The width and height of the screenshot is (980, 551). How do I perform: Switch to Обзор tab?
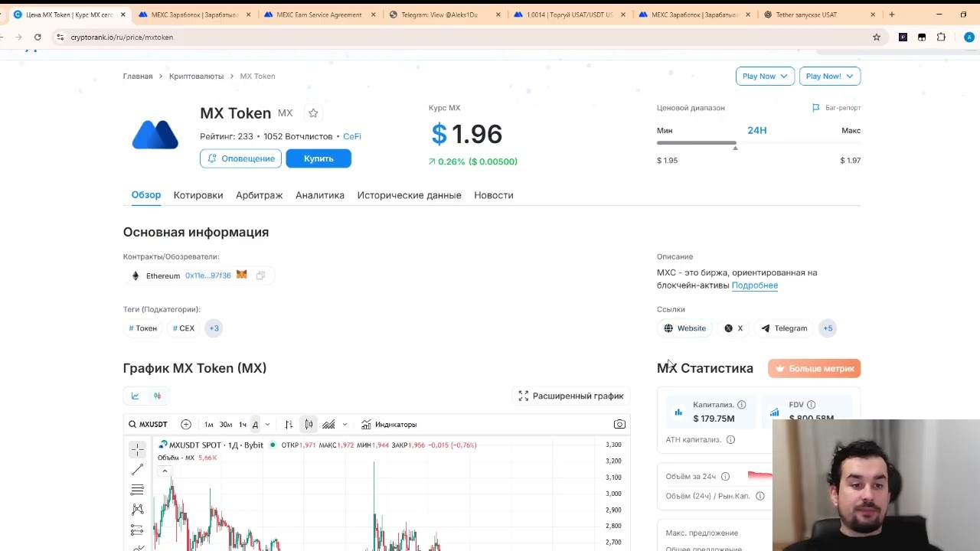click(x=146, y=195)
